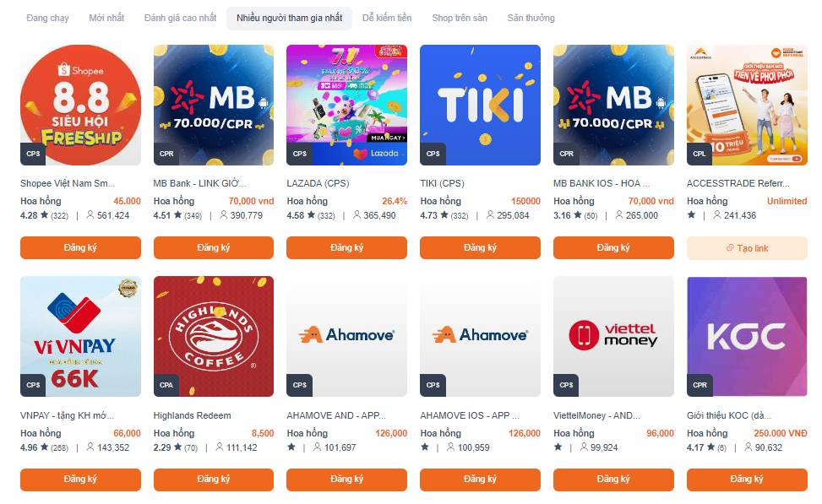The width and height of the screenshot is (822, 504).
Task: Click the CPL badge on ACCESSTRADE card
Action: [x=700, y=154]
